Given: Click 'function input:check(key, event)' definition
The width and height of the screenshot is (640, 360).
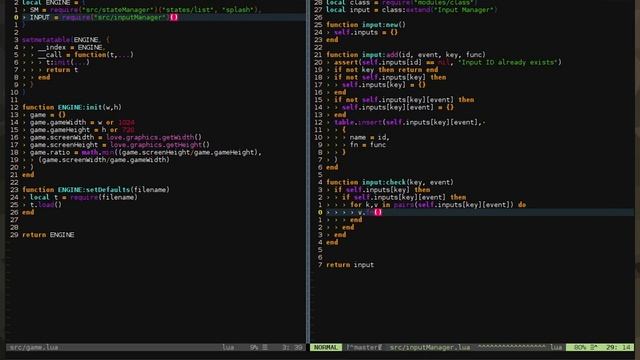Looking at the screenshot, I should click(390, 182).
